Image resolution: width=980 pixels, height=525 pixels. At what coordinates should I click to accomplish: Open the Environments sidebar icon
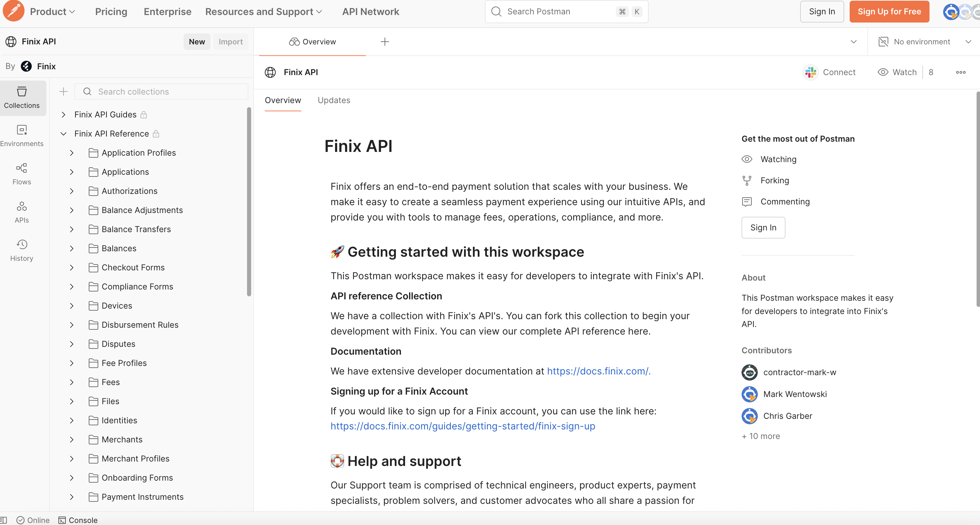[22, 136]
